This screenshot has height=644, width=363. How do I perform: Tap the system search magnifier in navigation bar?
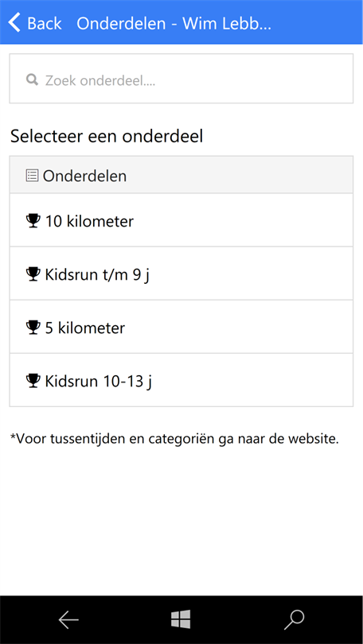pos(294,620)
